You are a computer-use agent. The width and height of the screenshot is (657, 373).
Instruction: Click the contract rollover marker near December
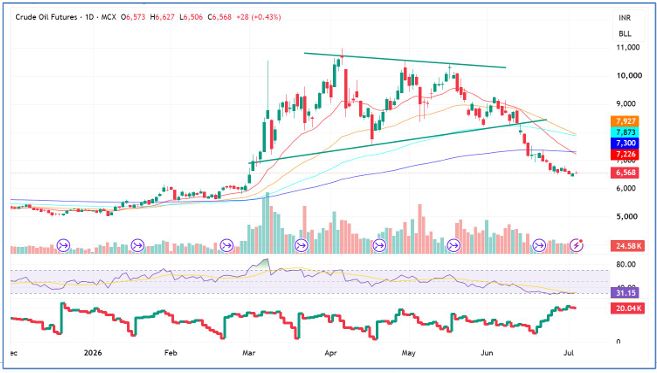63,245
